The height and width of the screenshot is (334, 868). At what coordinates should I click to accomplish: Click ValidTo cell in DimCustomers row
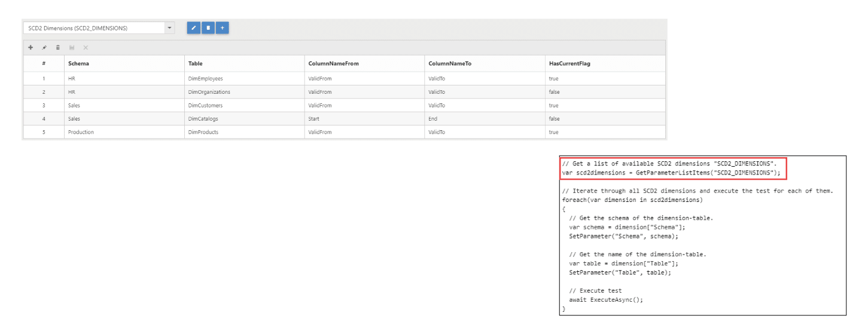(485, 105)
